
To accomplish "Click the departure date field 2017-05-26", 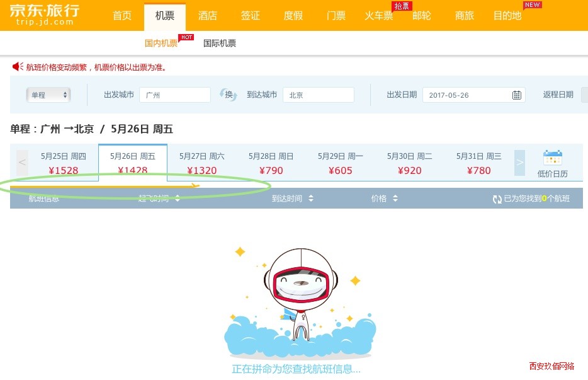I will (x=474, y=95).
